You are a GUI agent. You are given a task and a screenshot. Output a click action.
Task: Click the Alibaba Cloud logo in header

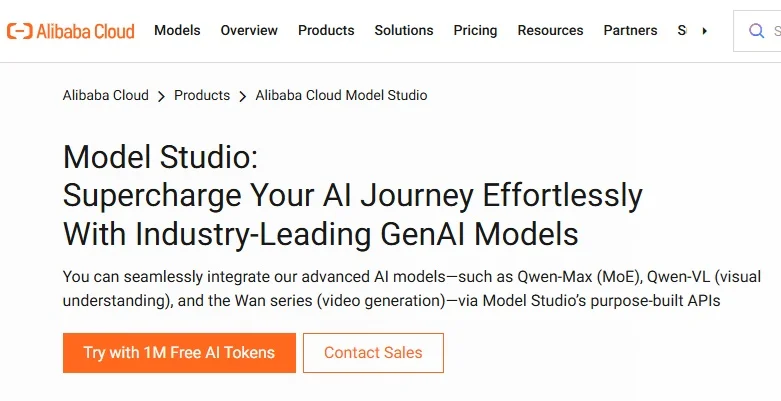[x=70, y=31]
